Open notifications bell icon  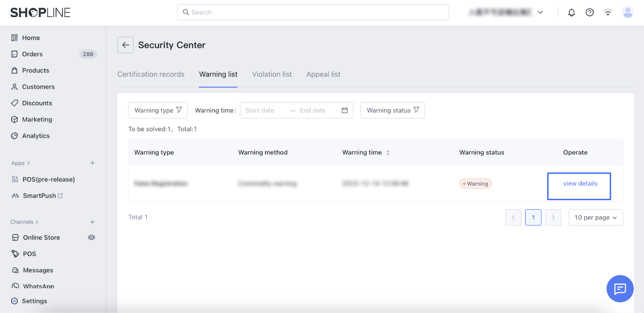coord(571,12)
